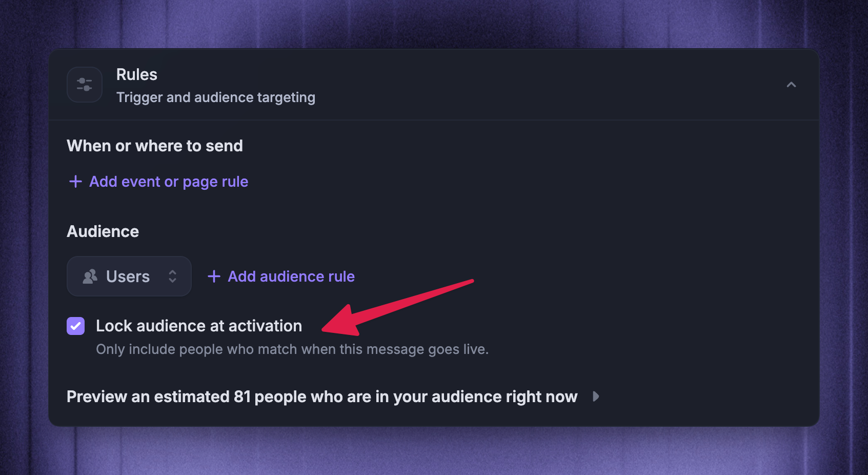Open Preview an estimated 81 people
Screen dimensions: 868x475
click(x=322, y=397)
